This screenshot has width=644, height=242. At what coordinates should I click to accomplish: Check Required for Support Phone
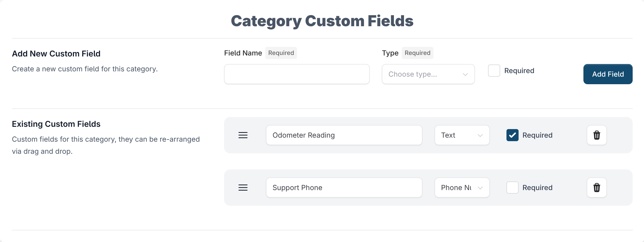tap(513, 188)
